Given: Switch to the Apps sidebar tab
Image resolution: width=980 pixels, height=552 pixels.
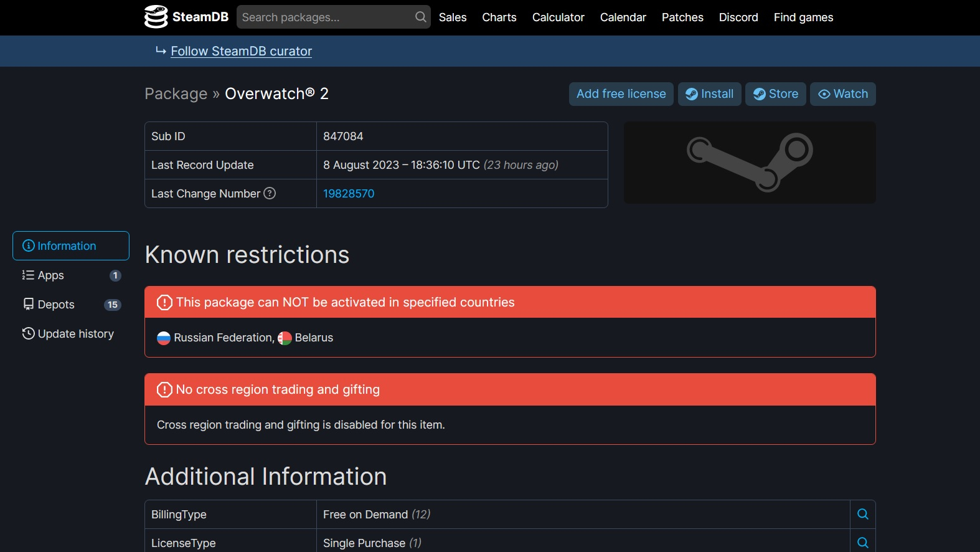Looking at the screenshot, I should [x=71, y=275].
